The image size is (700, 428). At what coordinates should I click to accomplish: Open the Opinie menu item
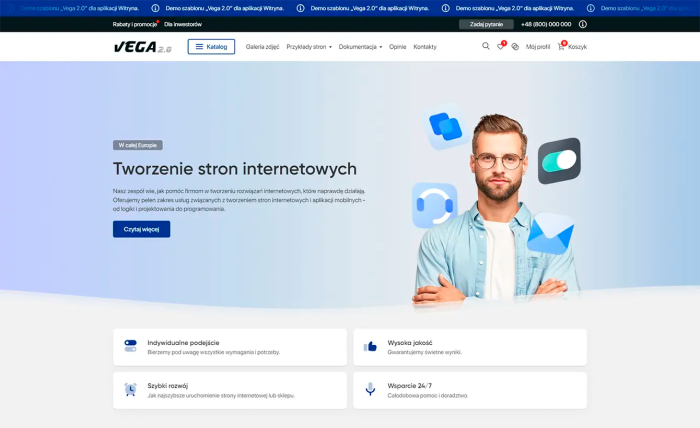click(397, 47)
